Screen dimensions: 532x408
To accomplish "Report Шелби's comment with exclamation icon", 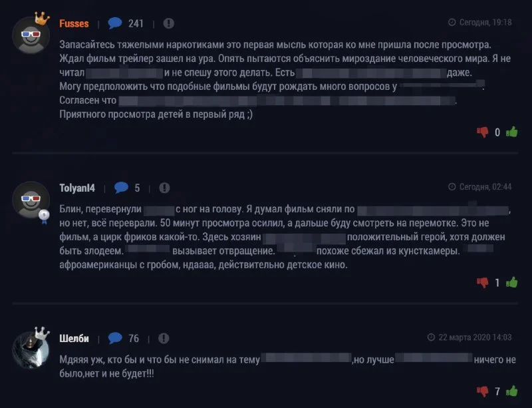I will (x=164, y=338).
